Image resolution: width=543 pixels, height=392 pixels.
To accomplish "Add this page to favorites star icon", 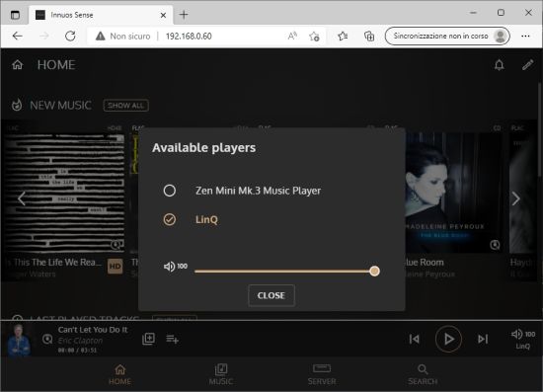I will tap(314, 36).
